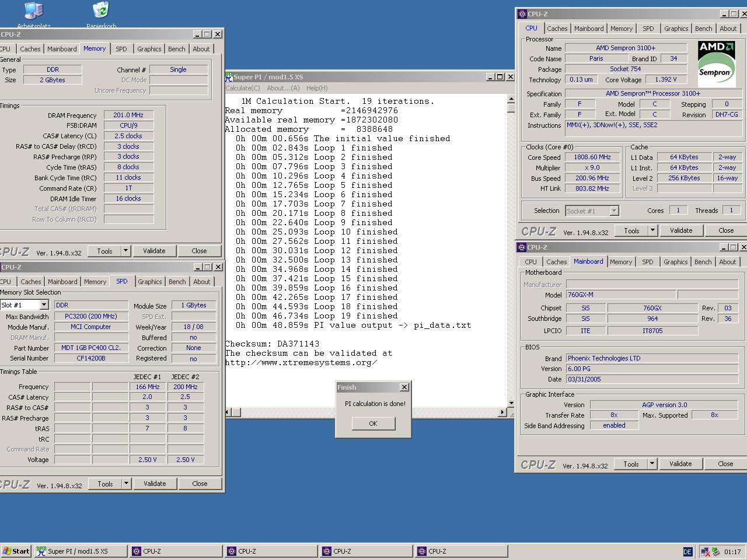The width and height of the screenshot is (747, 560).
Task: Click the AMD Sempron logo image
Action: (x=716, y=64)
